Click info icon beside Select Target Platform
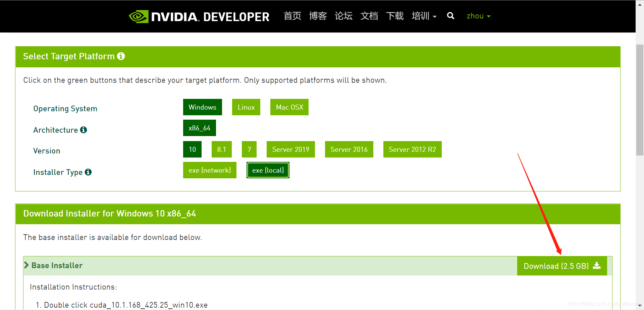 pyautogui.click(x=121, y=56)
